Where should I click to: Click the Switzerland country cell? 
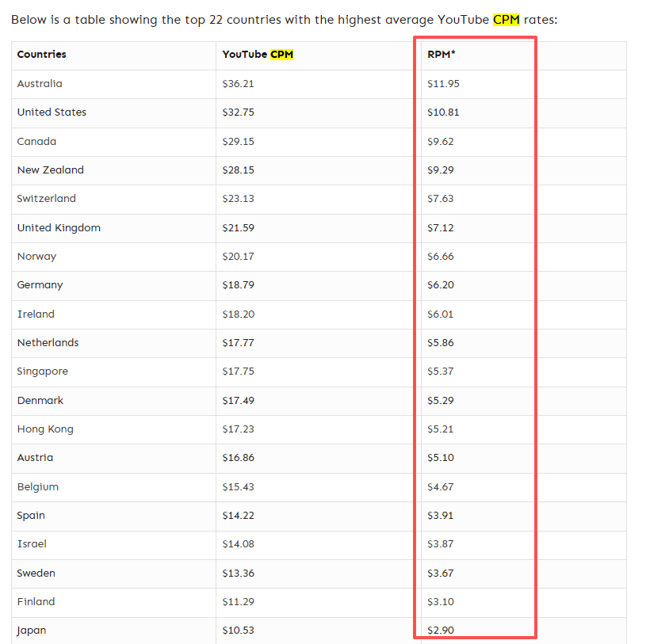click(x=46, y=199)
